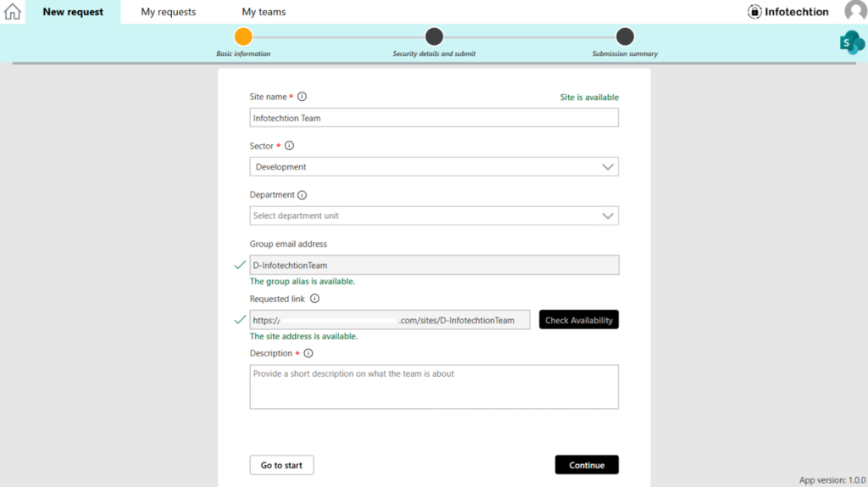
Task: Go to the home icon
Action: pos(12,11)
